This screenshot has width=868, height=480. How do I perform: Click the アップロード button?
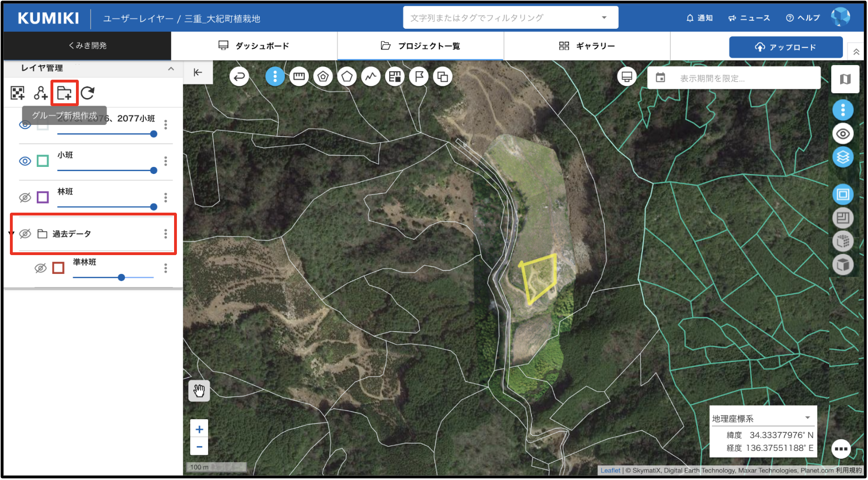tap(785, 47)
